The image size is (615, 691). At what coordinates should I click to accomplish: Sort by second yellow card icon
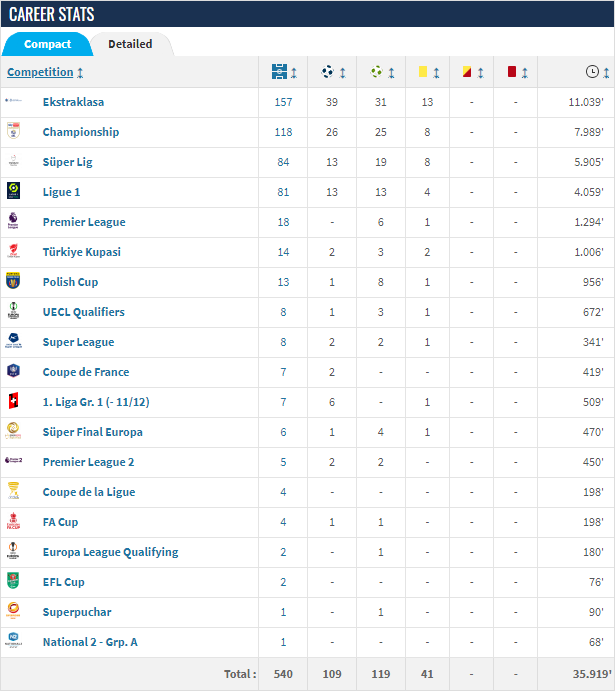click(467, 71)
